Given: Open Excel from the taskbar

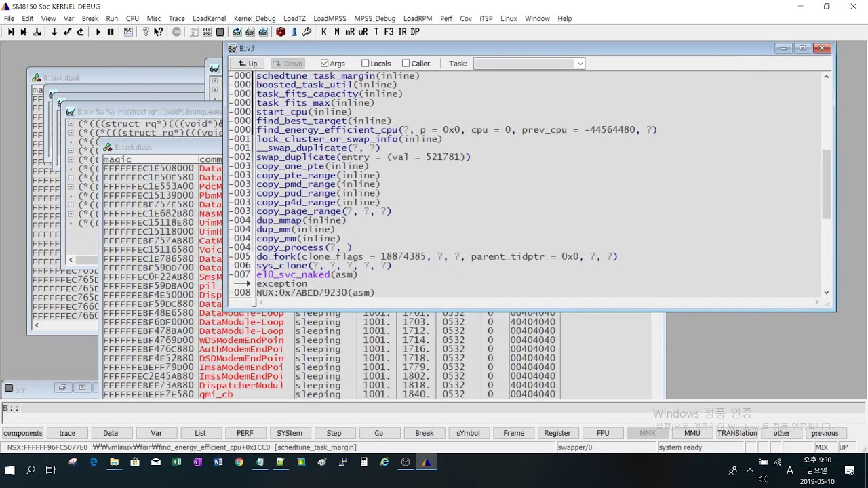Looking at the screenshot, I should (x=176, y=462).
